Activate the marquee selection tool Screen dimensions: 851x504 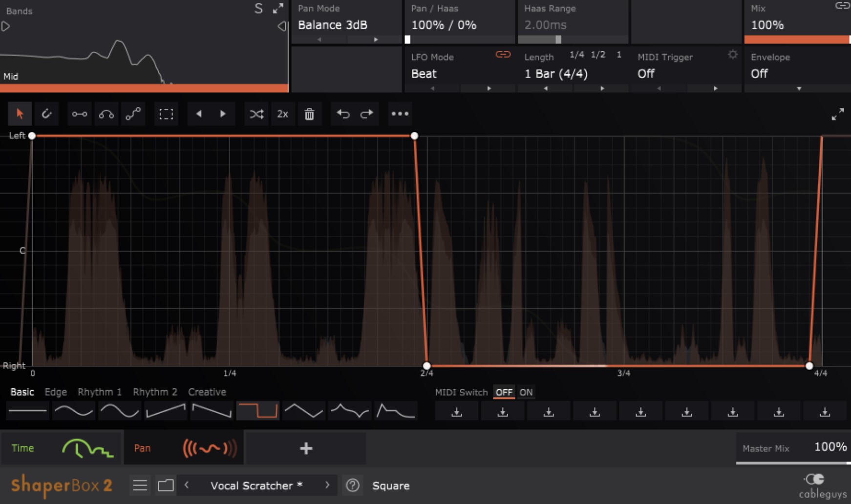coord(166,114)
